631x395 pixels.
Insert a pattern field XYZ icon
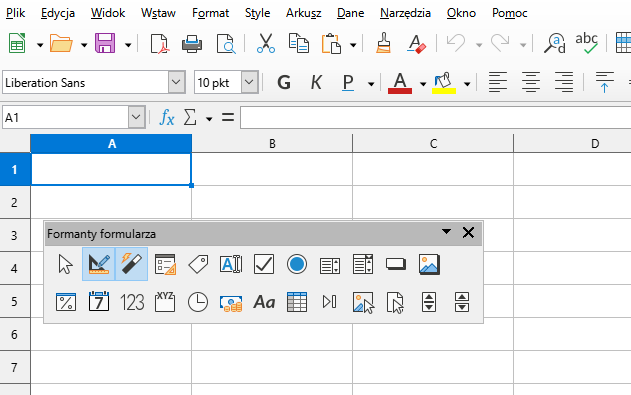(x=165, y=302)
